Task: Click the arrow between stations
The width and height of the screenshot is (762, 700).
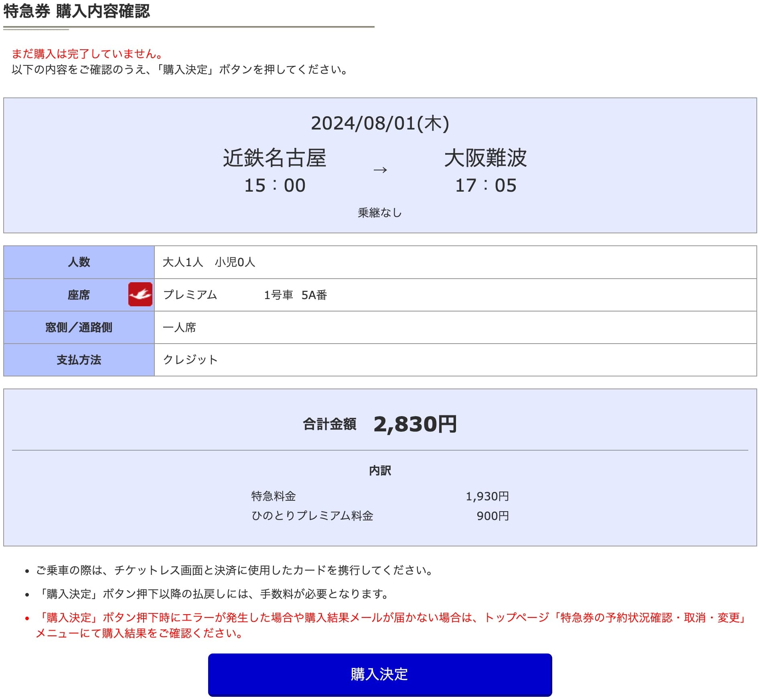Action: [380, 170]
